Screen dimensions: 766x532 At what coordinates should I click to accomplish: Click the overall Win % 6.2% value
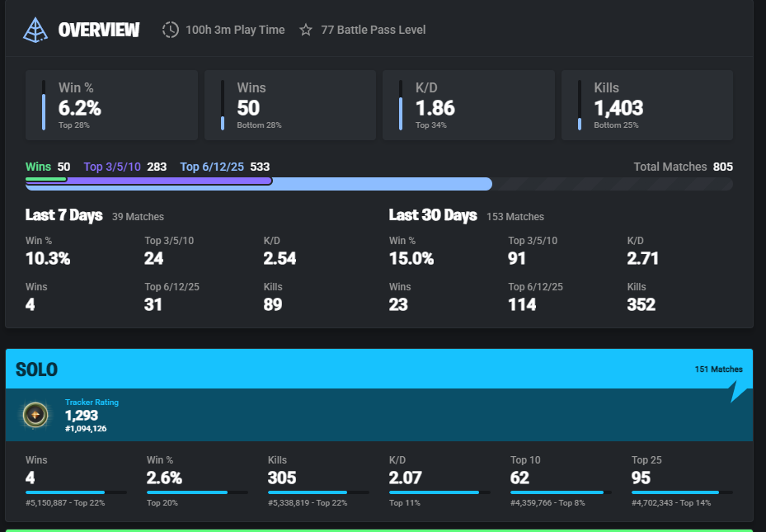80,108
